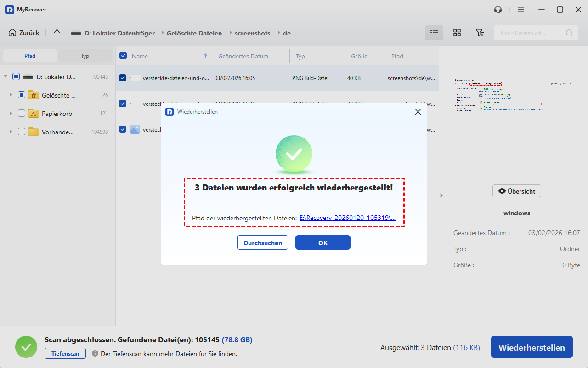Collapse the D: Lokaler Datenträger tree

tap(6, 77)
